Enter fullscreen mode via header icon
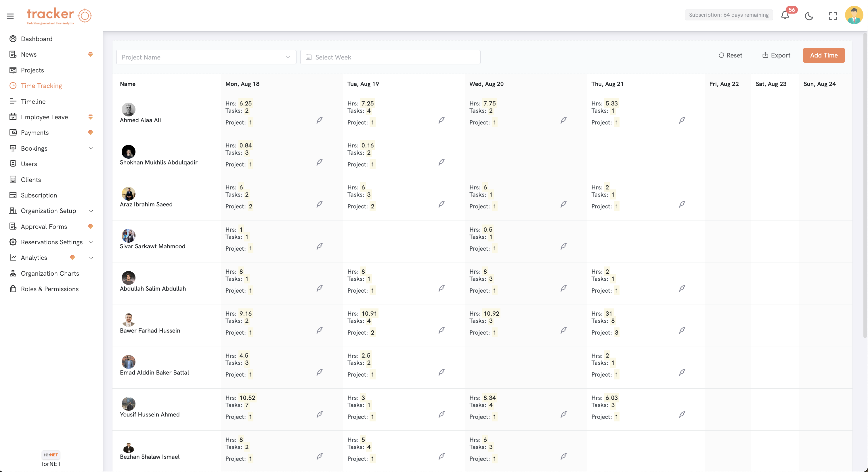 click(x=833, y=16)
